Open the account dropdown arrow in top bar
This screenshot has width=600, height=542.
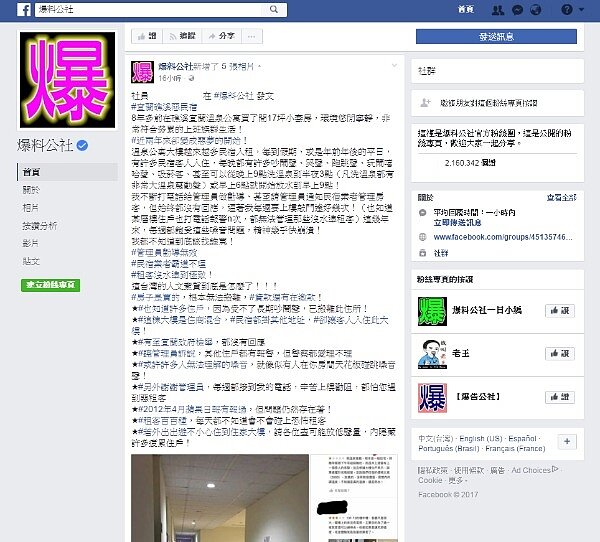581,9
